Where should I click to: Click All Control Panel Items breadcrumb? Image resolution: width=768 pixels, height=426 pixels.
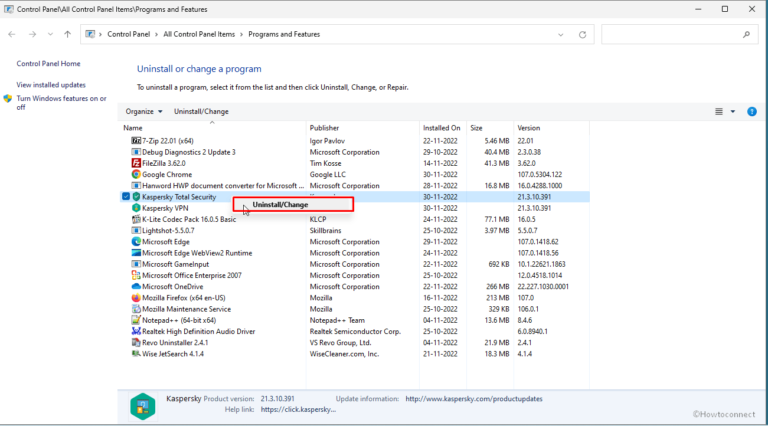pos(199,34)
